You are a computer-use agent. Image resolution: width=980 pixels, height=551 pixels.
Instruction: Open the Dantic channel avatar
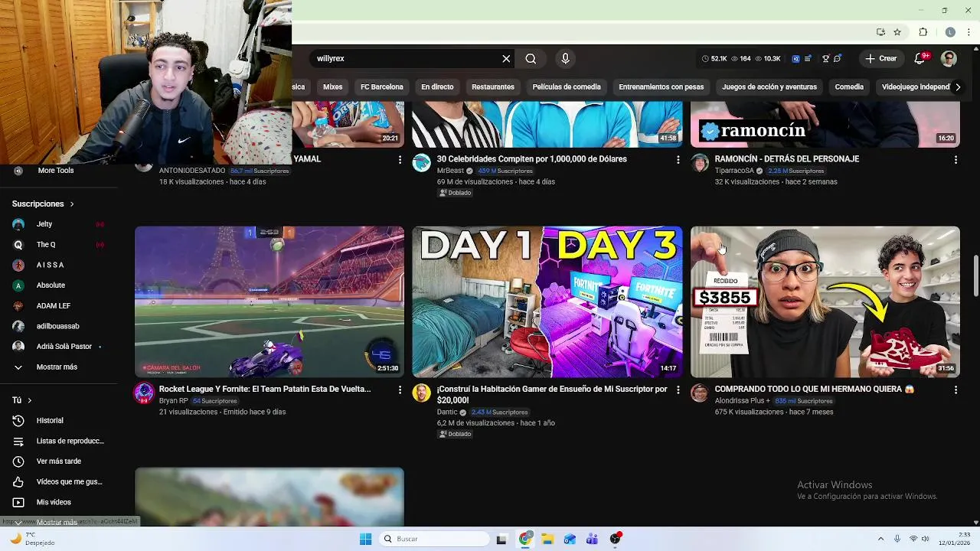coord(422,393)
